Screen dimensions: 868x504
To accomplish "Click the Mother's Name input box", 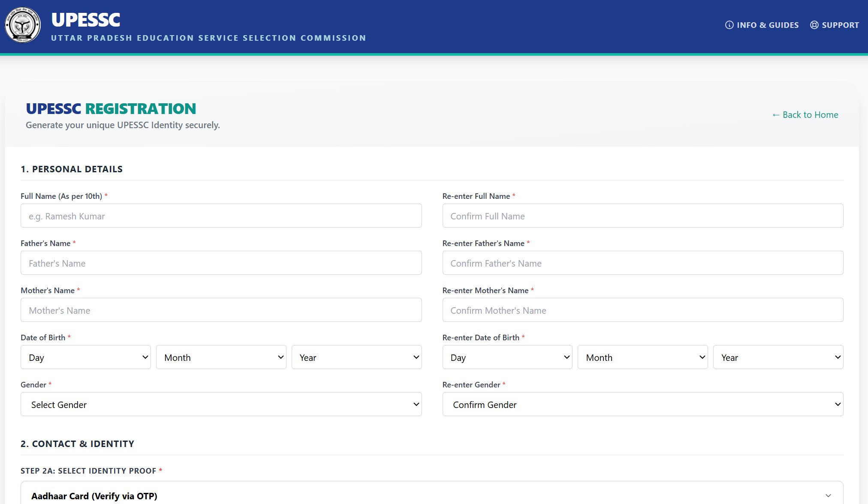I will [221, 310].
